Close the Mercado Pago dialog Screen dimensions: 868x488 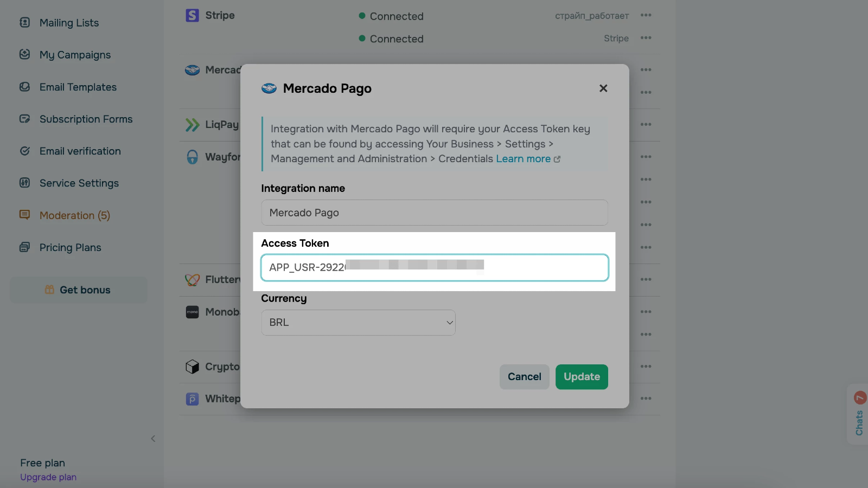pyautogui.click(x=603, y=88)
